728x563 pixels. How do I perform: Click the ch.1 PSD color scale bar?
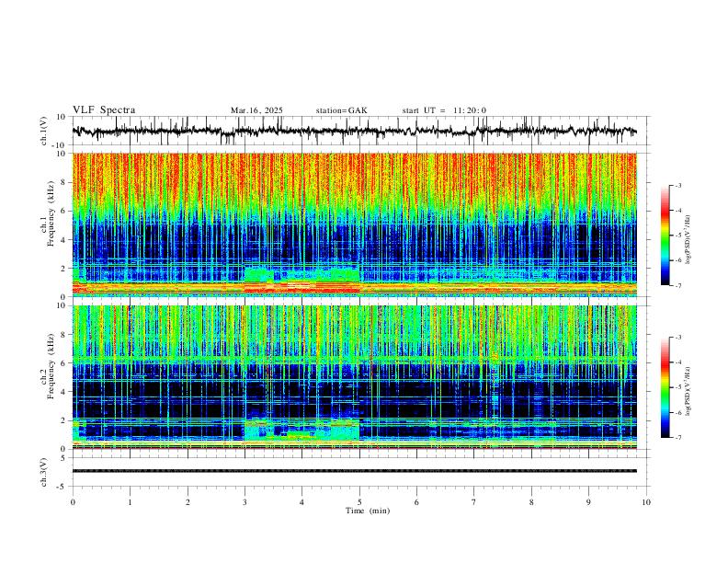pyautogui.click(x=665, y=236)
